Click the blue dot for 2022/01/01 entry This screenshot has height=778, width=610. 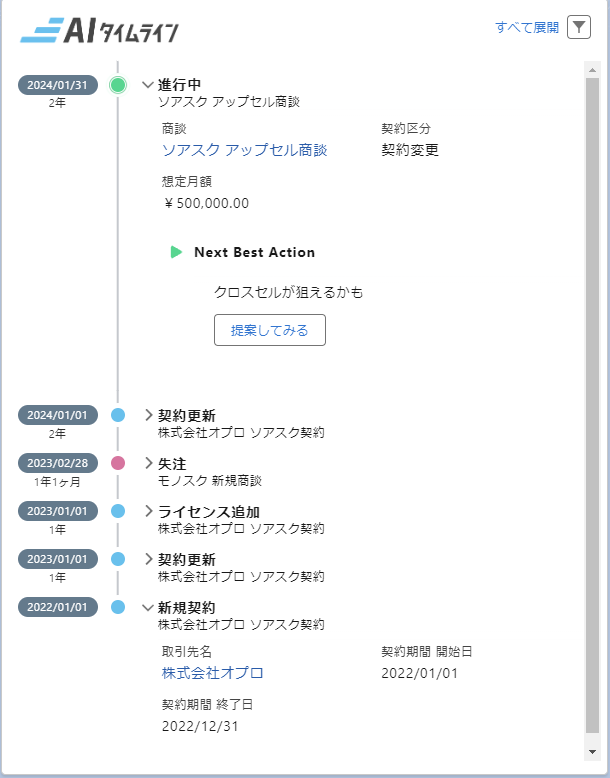pyautogui.click(x=118, y=607)
